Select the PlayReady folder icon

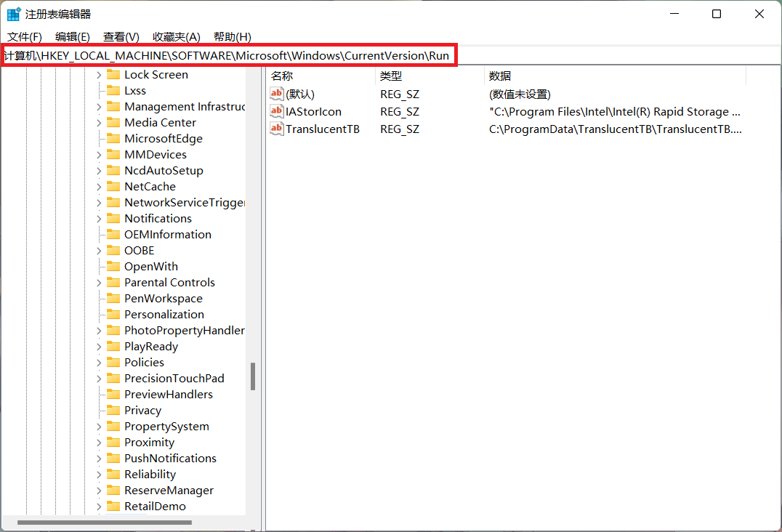(x=113, y=346)
